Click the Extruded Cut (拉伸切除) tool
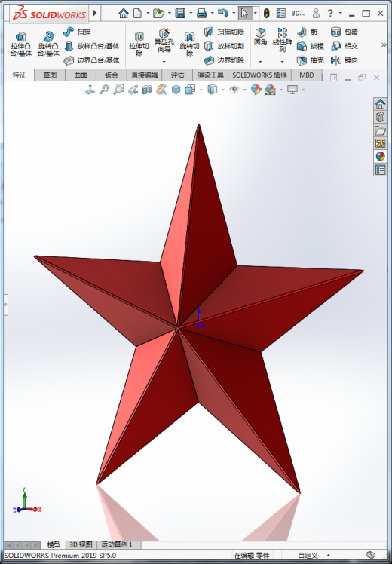Image resolution: width=392 pixels, height=564 pixels. pyautogui.click(x=139, y=44)
